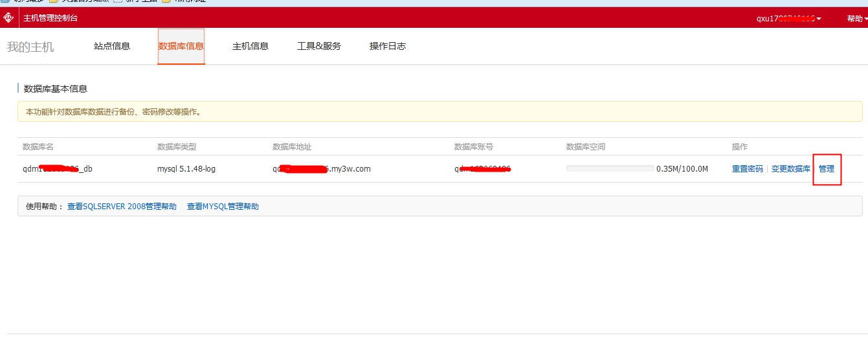Click the database name ending in _db
Screen dimensions: 868x340
pos(62,169)
